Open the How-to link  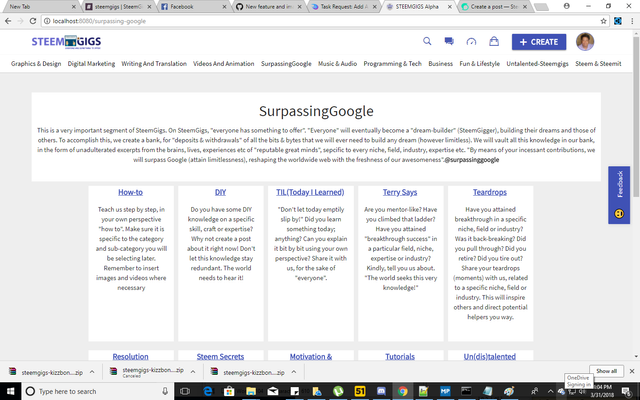[131, 192]
